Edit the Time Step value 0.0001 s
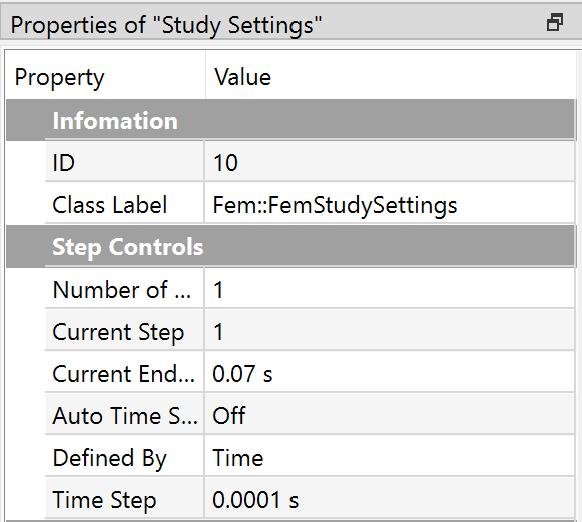This screenshot has height=522, width=582. click(389, 499)
